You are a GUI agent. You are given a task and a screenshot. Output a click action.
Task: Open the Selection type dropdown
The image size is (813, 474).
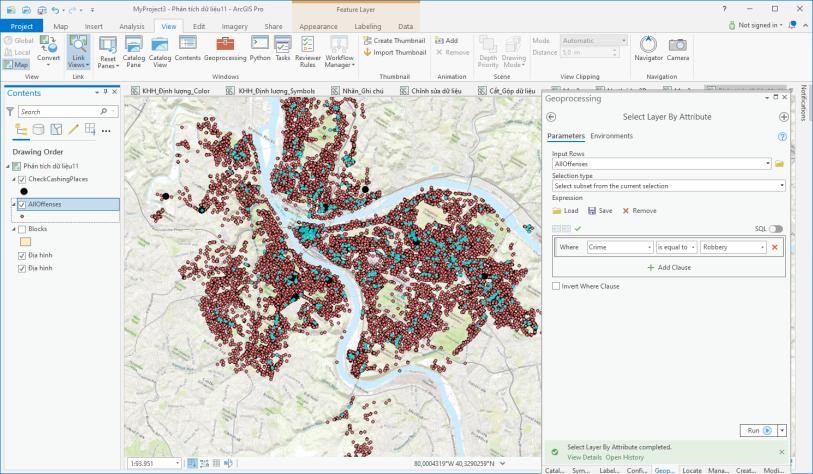(781, 186)
